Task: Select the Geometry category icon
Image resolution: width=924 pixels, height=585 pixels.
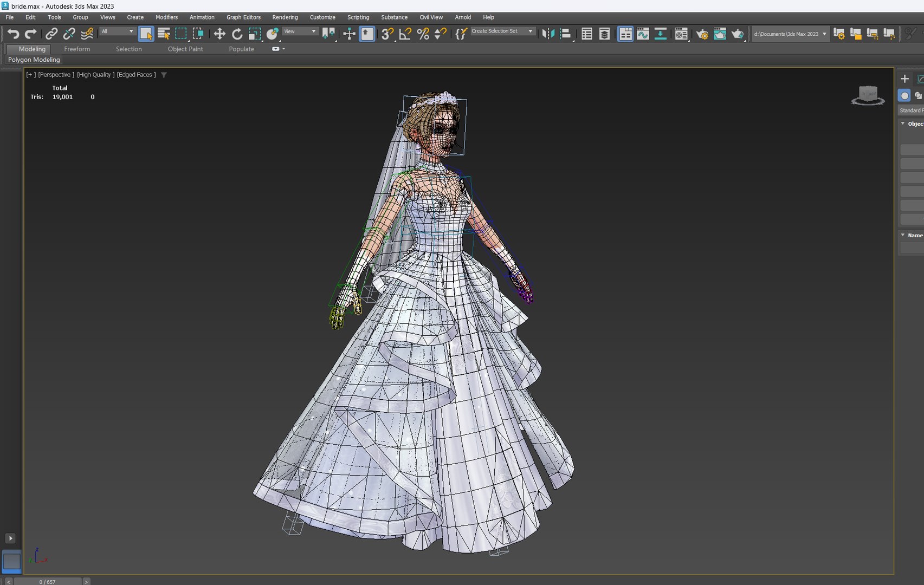Action: tap(904, 95)
